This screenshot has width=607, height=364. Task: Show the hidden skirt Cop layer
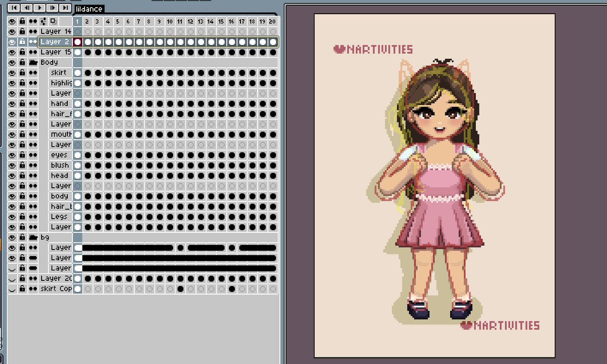(12, 289)
